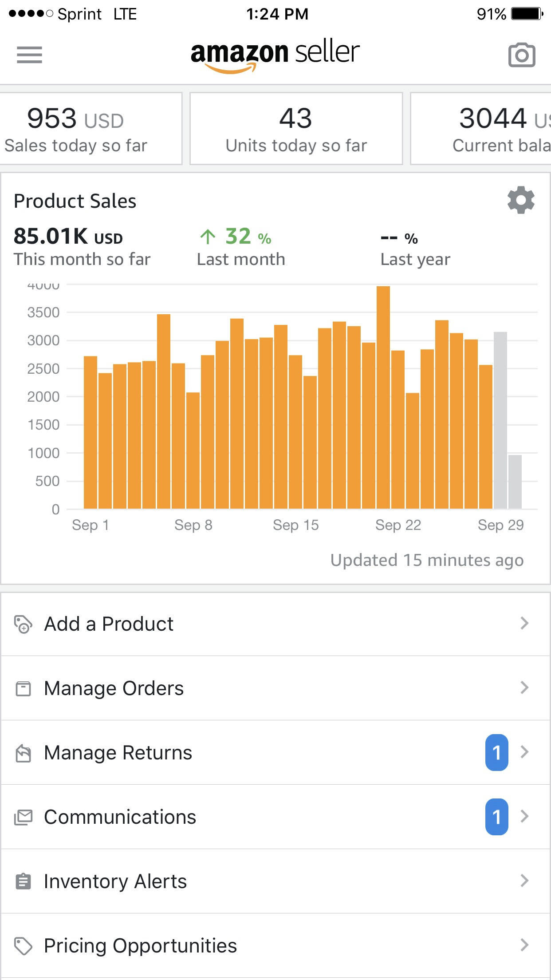Tap the tall gray bar in sales chart

click(x=500, y=420)
